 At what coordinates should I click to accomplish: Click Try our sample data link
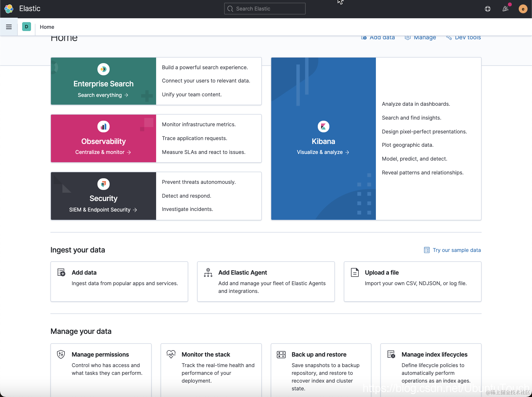click(x=456, y=250)
